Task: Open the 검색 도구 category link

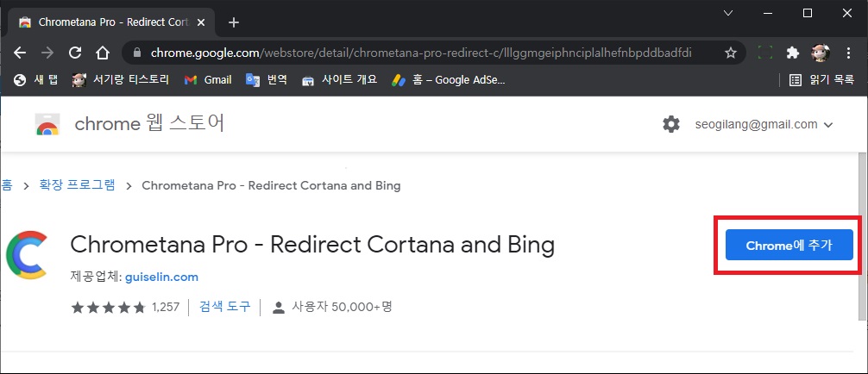Action: [224, 307]
